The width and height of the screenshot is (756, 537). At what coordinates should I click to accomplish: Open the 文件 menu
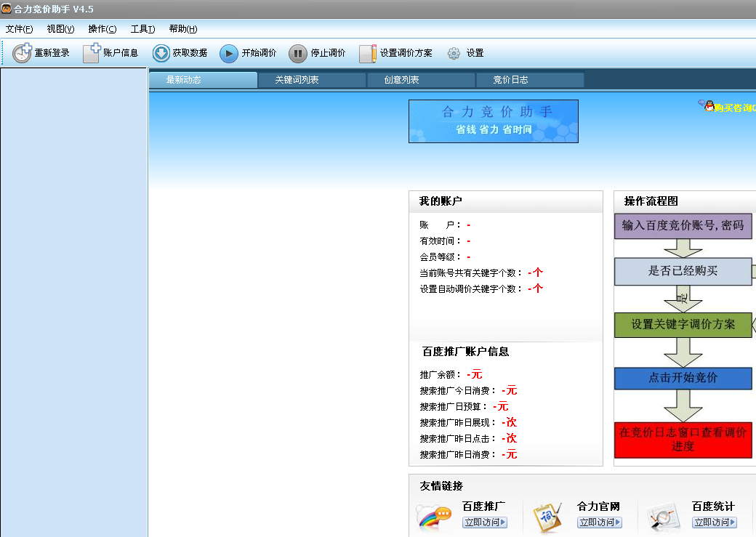click(17, 29)
